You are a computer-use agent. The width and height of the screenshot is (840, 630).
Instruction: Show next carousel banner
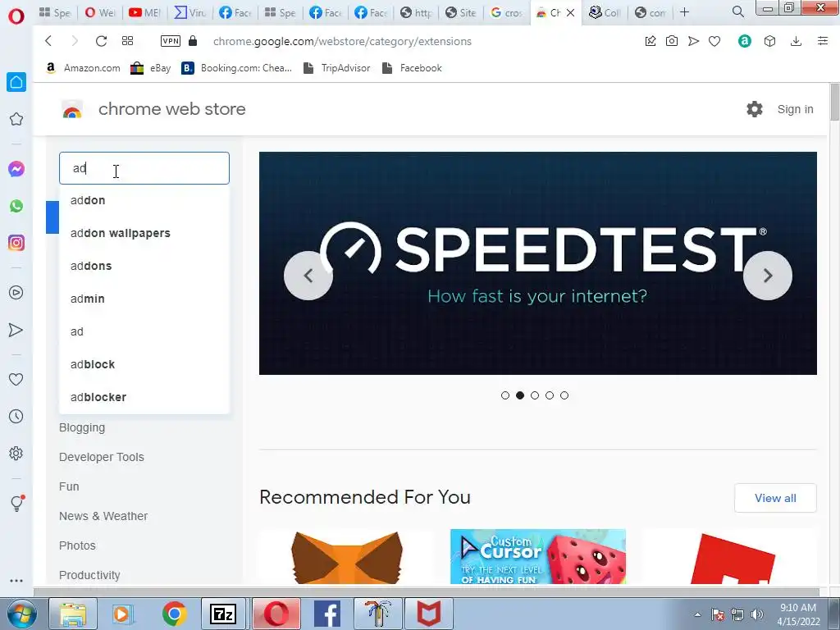pos(768,276)
